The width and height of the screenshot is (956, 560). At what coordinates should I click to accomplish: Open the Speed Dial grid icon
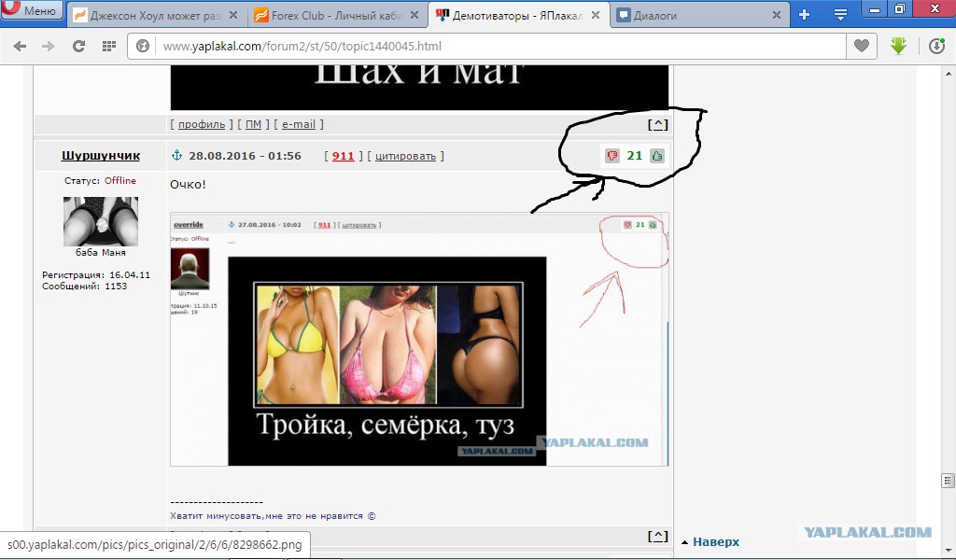(109, 46)
